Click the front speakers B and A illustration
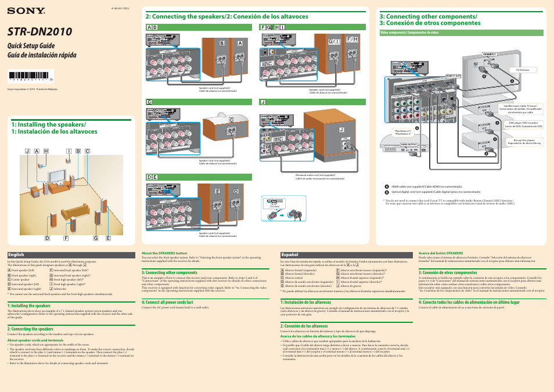Screen dimensions: 554x392 point(225,57)
